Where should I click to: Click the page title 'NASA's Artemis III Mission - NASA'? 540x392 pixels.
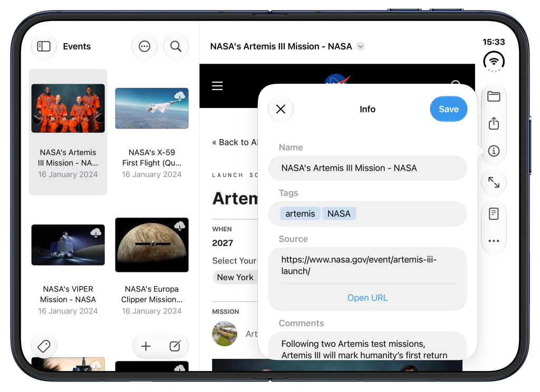tap(281, 46)
